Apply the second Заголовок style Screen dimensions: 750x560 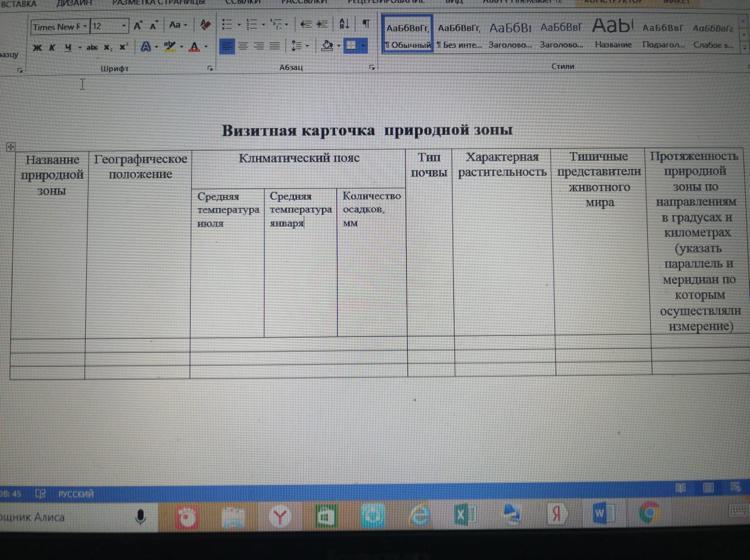[561, 34]
